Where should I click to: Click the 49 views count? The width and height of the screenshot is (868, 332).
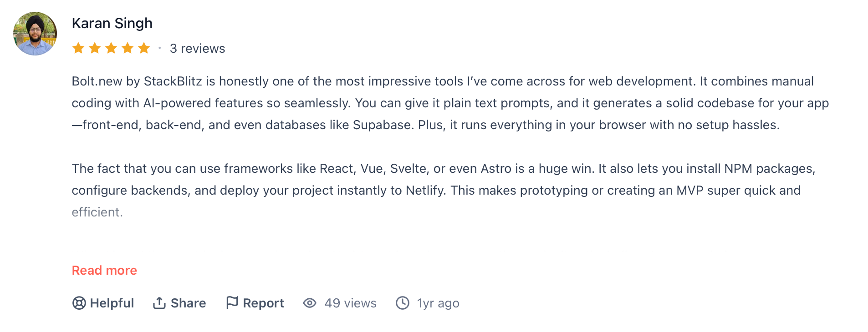pyautogui.click(x=350, y=303)
